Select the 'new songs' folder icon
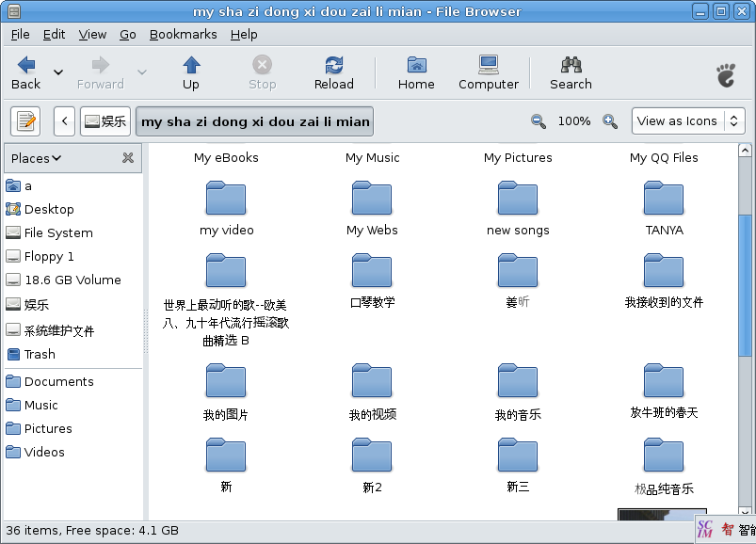This screenshot has height=544, width=756. (518, 198)
